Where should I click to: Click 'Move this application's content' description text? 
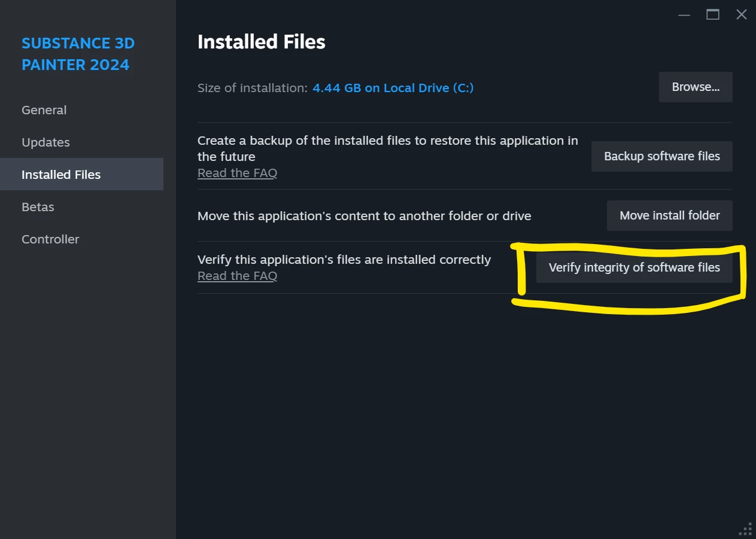click(x=365, y=216)
